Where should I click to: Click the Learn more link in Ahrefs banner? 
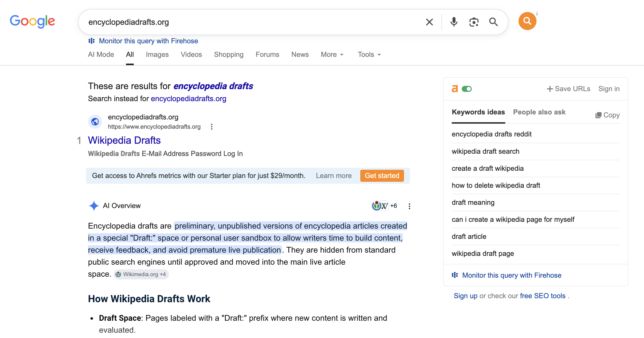[x=334, y=176]
